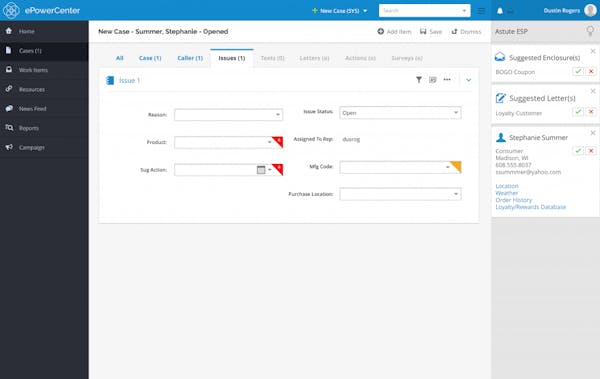600x379 pixels.
Task: Reject the Stephanie Summer consumer match
Action: [x=591, y=150]
